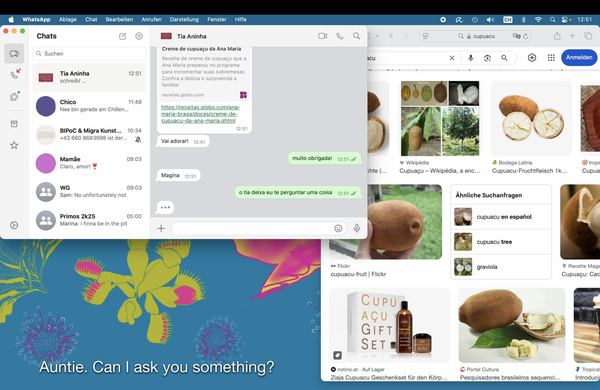Open the Google apps grid

pos(551,58)
